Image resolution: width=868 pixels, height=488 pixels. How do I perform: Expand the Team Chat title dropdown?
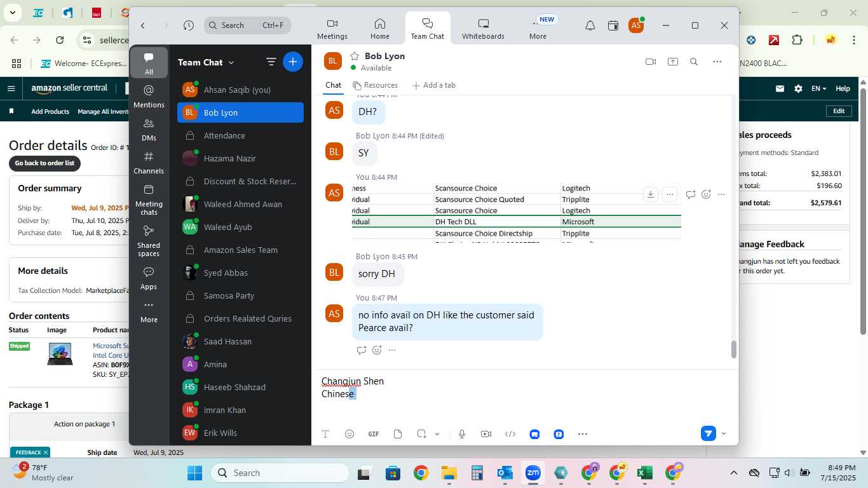[x=231, y=62]
